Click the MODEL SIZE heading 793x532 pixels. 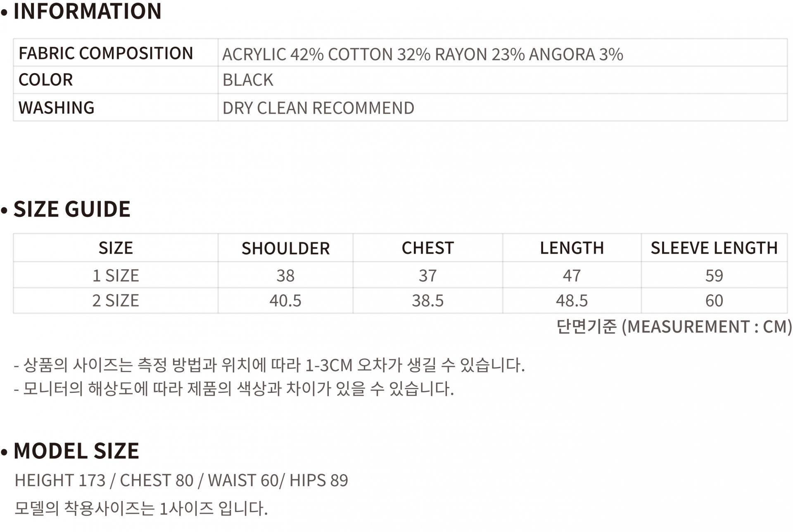[76, 451]
